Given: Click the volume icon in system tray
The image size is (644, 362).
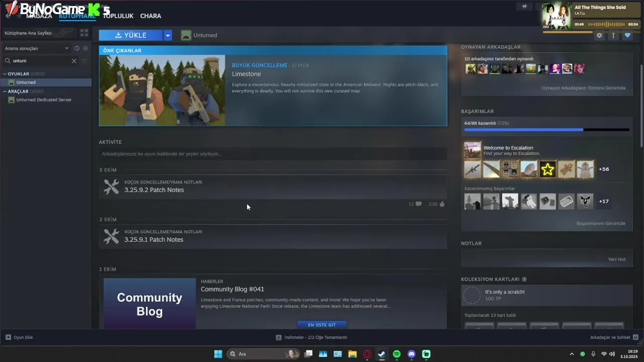Looking at the screenshot, I should (612, 354).
